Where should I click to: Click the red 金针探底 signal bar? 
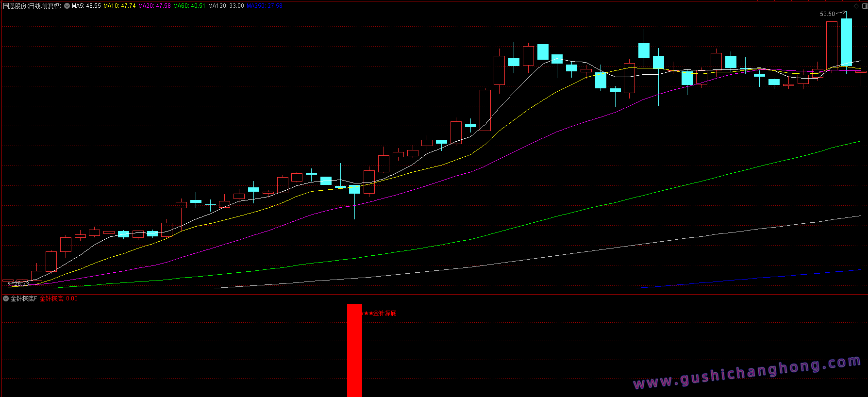click(354, 349)
